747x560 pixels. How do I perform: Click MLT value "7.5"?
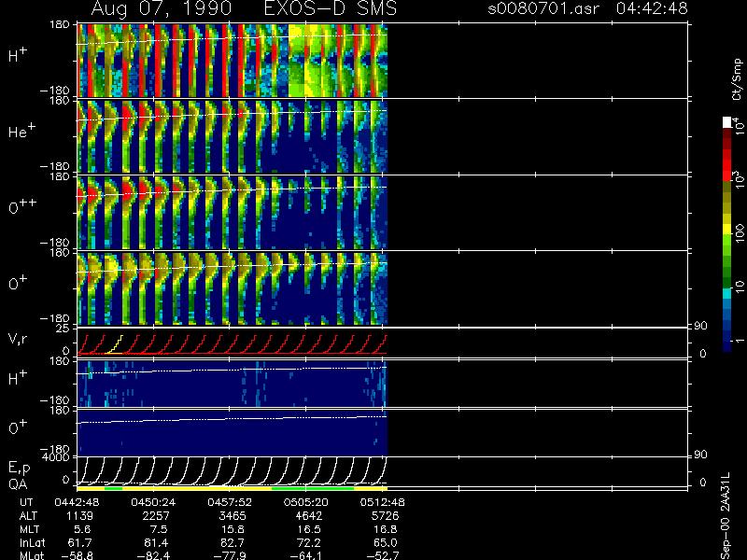click(158, 529)
